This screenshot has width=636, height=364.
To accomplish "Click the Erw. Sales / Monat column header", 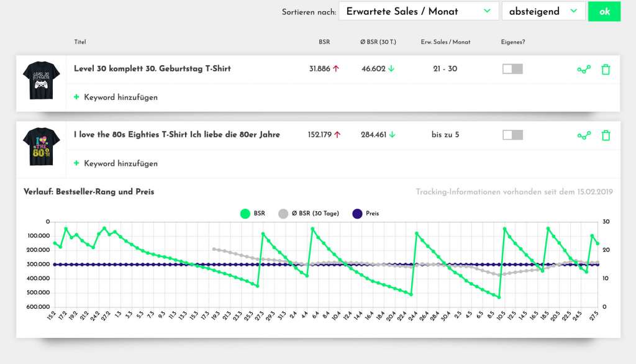I will 445,42.
